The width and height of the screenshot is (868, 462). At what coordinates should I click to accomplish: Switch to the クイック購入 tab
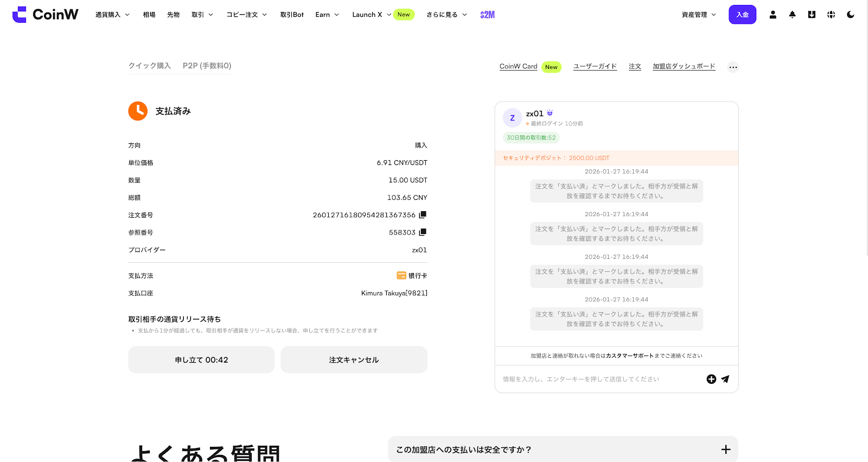click(149, 66)
